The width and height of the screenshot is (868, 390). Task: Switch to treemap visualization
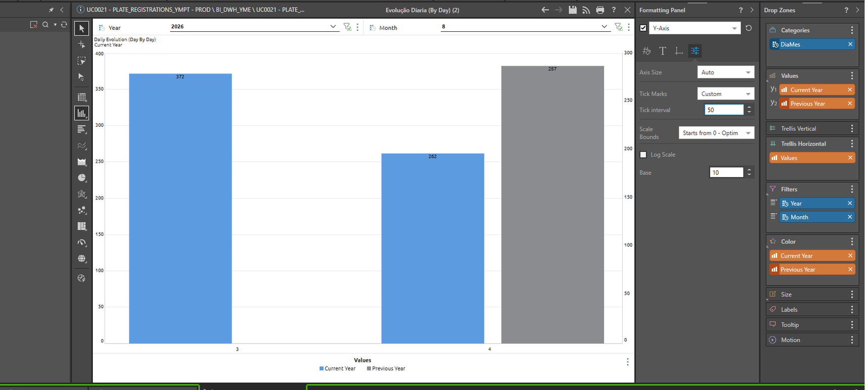(x=82, y=226)
